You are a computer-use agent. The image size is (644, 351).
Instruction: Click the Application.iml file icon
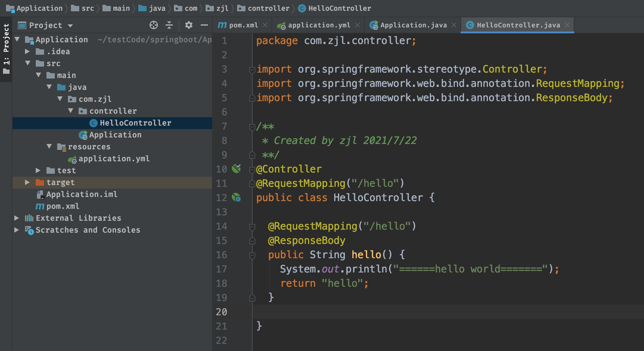(x=40, y=194)
